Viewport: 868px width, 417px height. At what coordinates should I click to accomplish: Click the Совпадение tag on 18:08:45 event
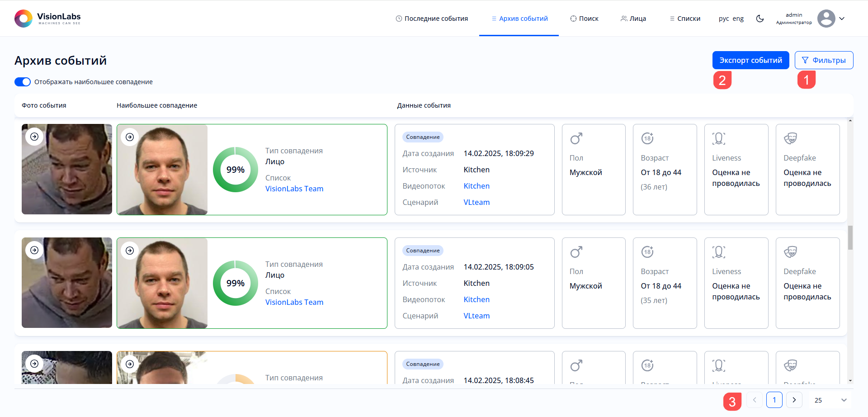[423, 364]
